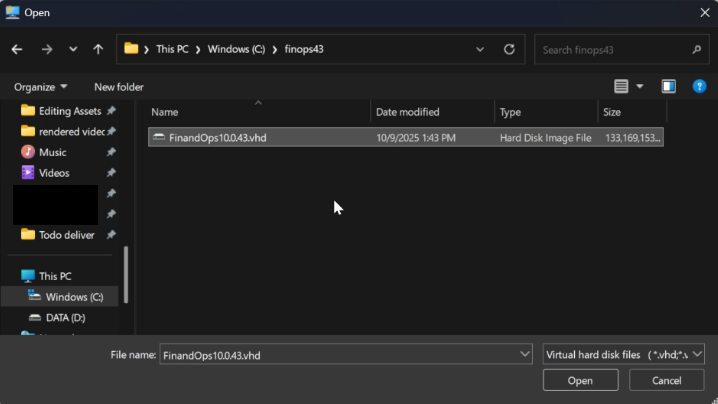The height and width of the screenshot is (404, 718).
Task: Select the FinandOps10.0.43.vhd file icon
Action: 159,137
